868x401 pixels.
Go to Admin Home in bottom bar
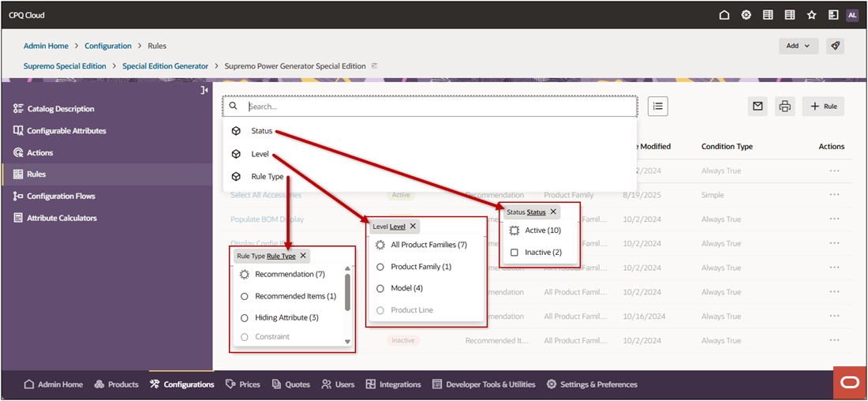pyautogui.click(x=53, y=384)
